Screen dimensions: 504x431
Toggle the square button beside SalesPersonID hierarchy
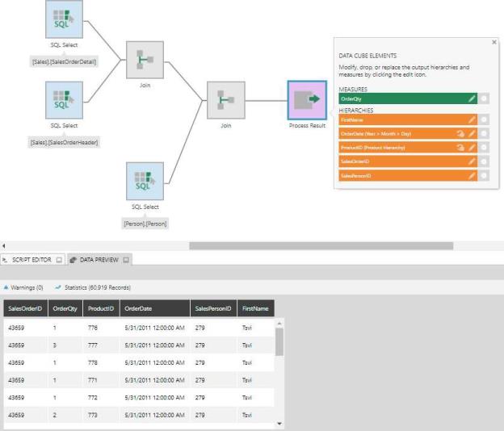pos(484,175)
